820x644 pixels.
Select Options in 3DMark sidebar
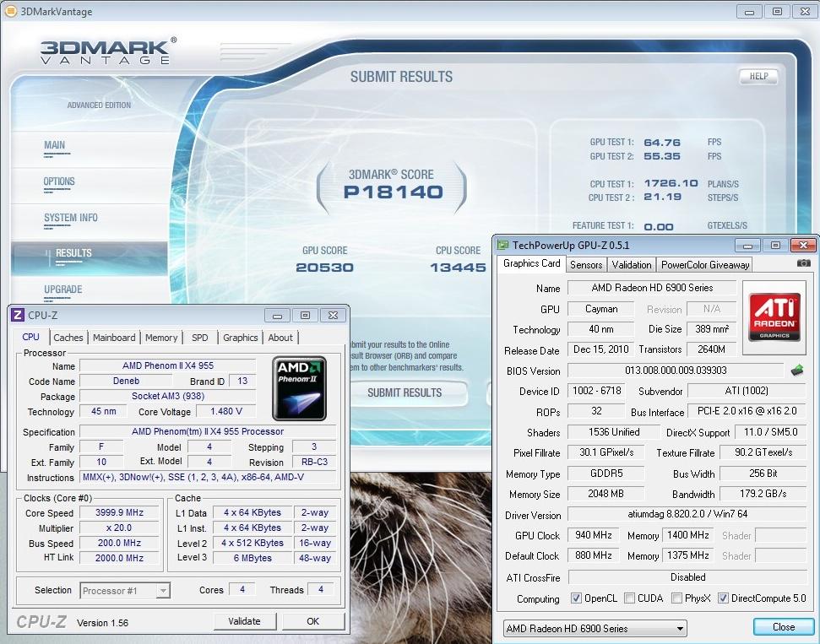(x=59, y=181)
